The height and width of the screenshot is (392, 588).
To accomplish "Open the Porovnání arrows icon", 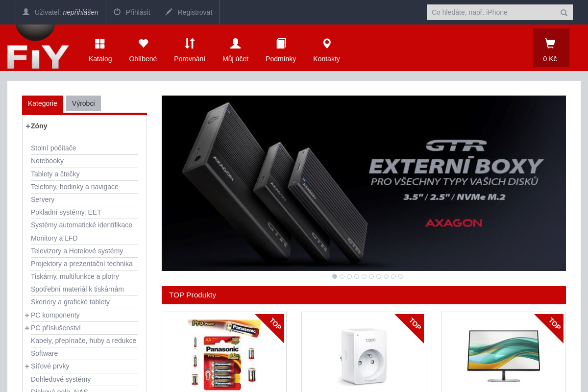I will [190, 44].
